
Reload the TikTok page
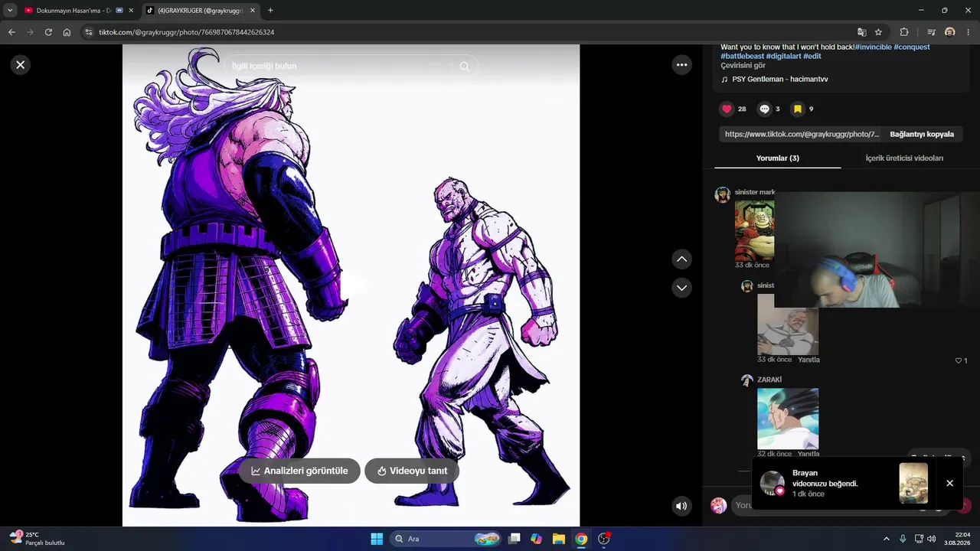pyautogui.click(x=48, y=32)
